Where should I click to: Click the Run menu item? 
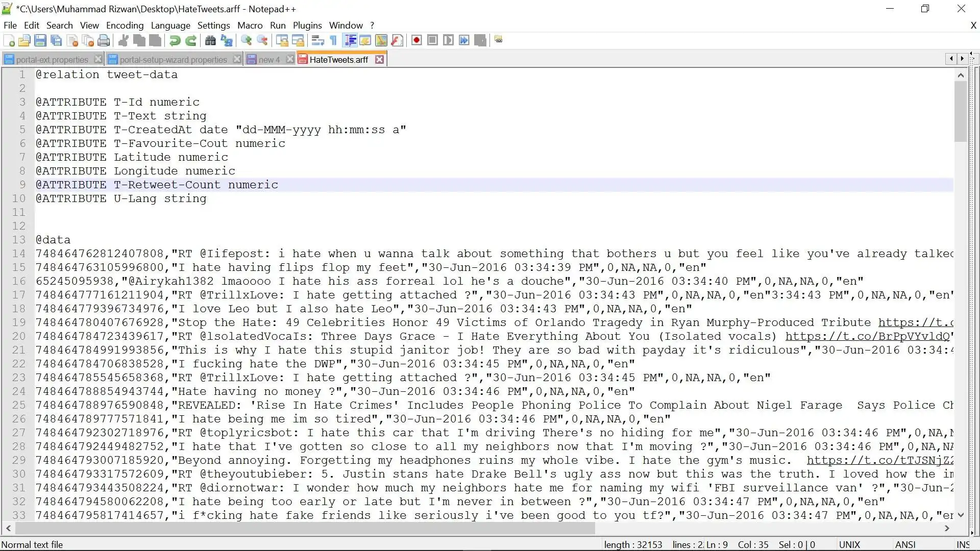277,25
